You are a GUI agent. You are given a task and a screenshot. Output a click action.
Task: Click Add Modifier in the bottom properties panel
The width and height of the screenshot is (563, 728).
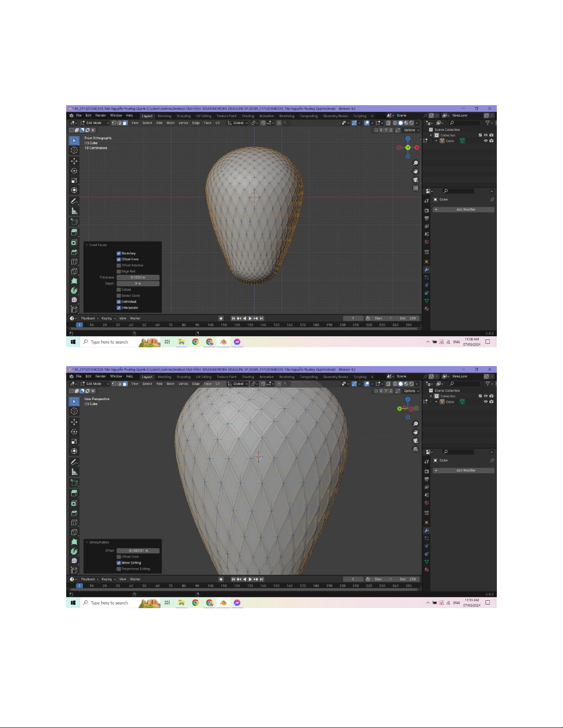tap(465, 470)
